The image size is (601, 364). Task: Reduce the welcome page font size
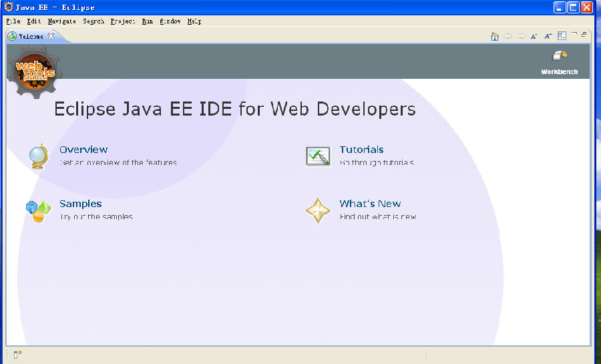point(534,36)
